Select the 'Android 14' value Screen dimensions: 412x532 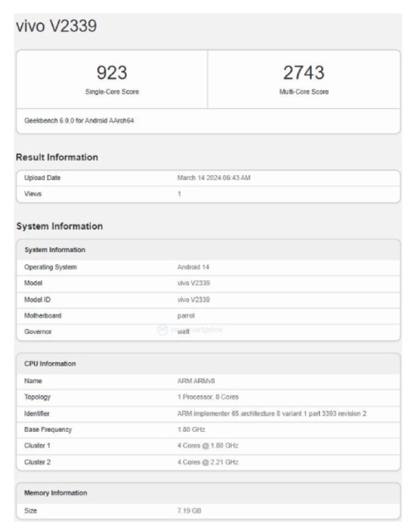[193, 268]
